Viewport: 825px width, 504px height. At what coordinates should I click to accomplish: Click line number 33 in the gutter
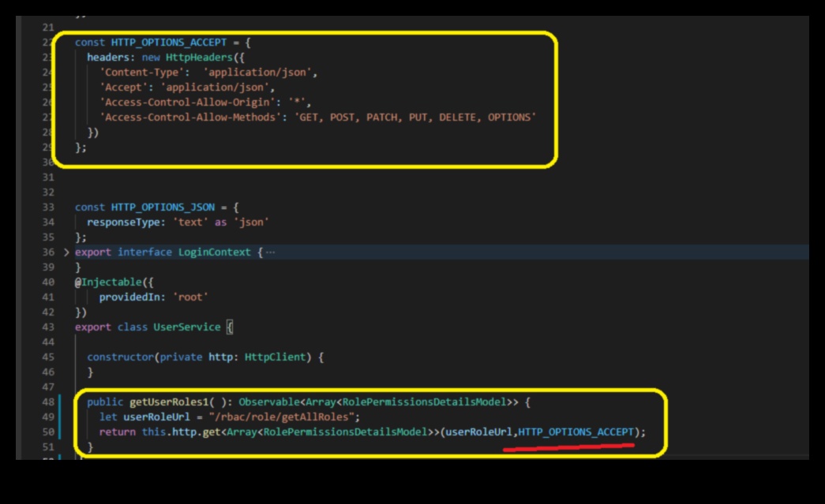[x=48, y=207]
